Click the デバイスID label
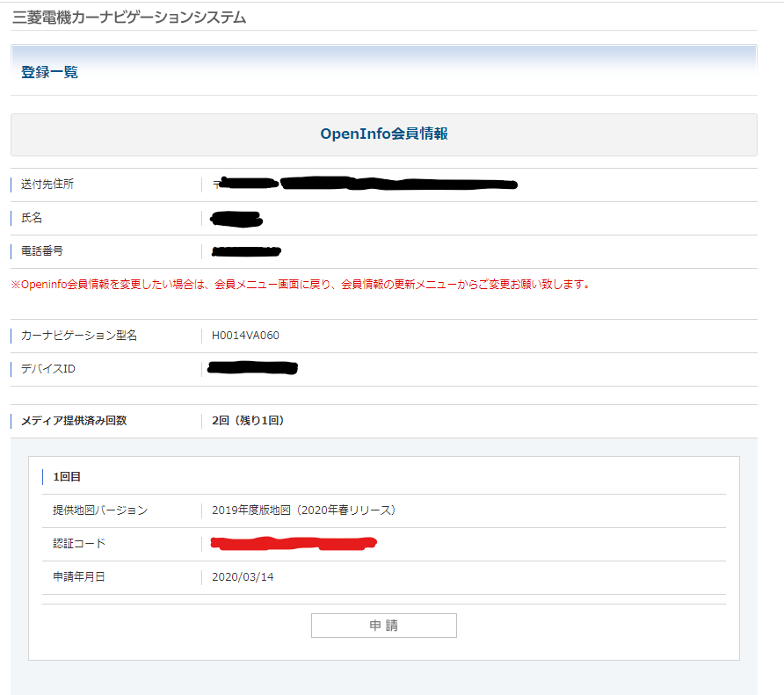Viewport: 784px width, 695px height. 48,369
